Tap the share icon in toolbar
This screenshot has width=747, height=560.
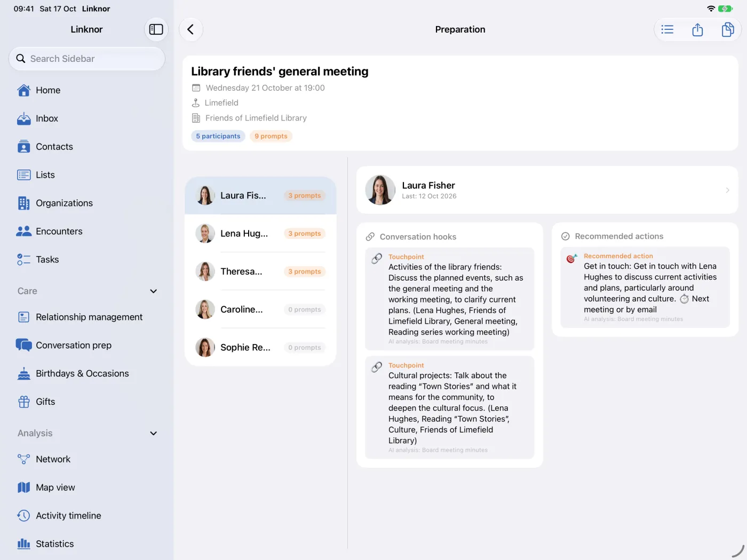(697, 29)
